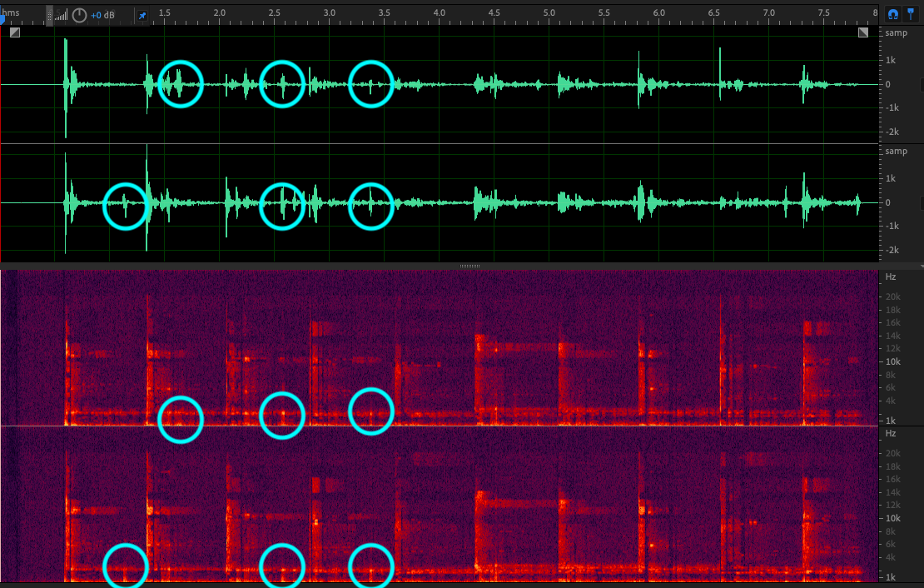924x588 pixels.
Task: Click the 4.0 mark on the time ruler
Action: 440,13
